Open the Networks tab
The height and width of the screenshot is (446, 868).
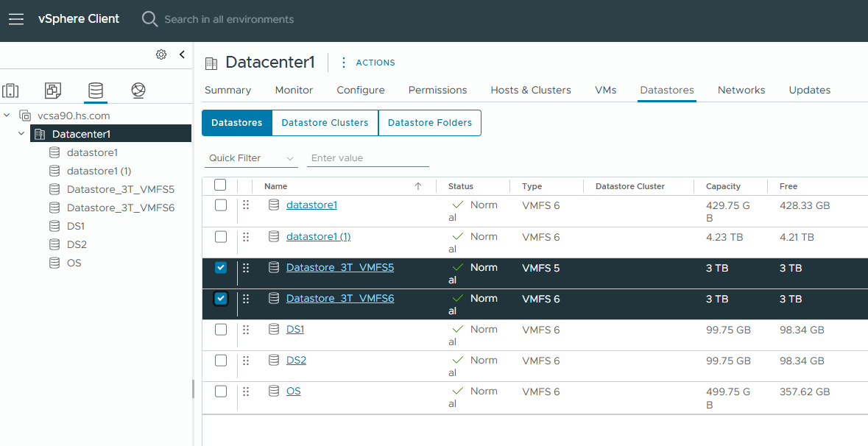741,91
